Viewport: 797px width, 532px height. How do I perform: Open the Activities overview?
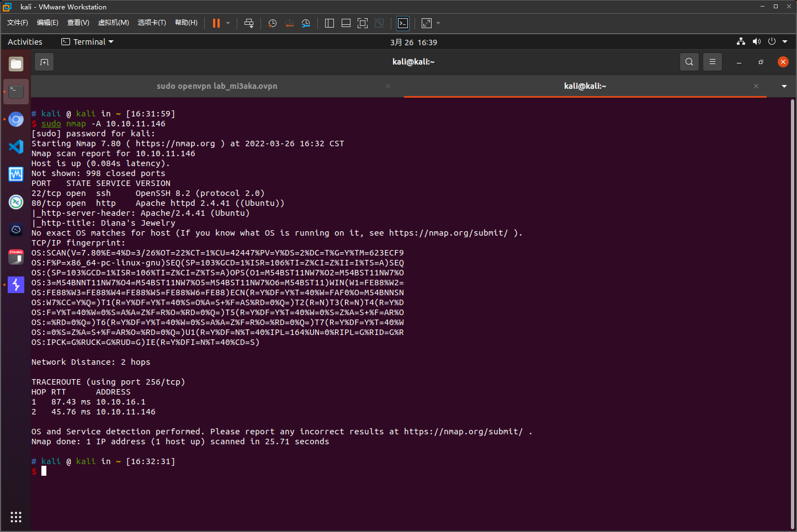(25, 42)
